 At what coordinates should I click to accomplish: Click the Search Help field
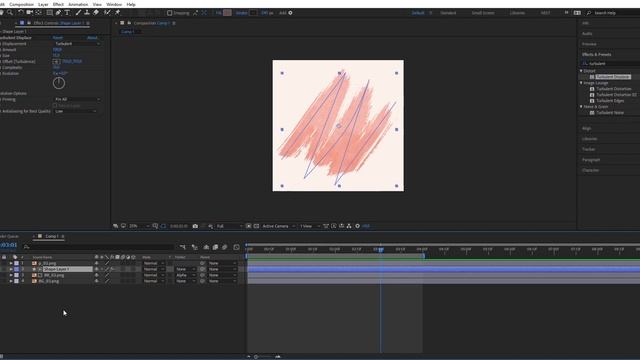[x=614, y=13]
